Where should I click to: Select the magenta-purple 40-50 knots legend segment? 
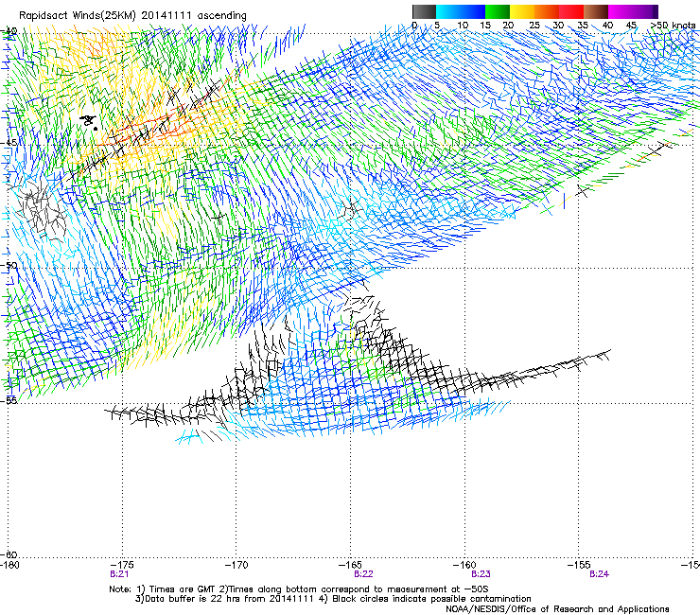tap(633, 11)
